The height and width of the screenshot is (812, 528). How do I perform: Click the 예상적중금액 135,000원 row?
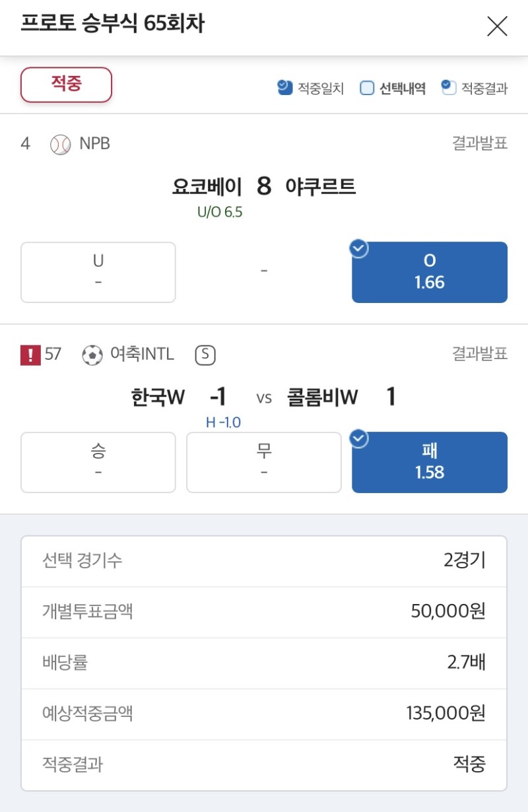pos(264,714)
